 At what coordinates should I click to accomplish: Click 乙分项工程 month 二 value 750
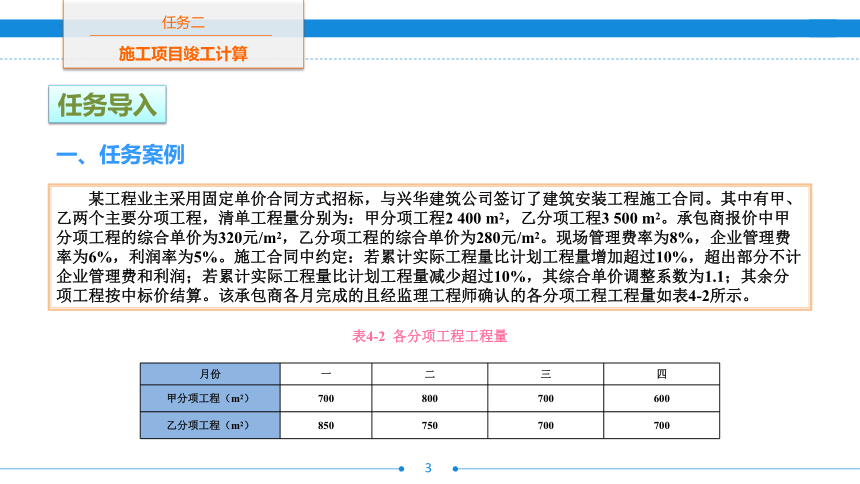pos(429,425)
